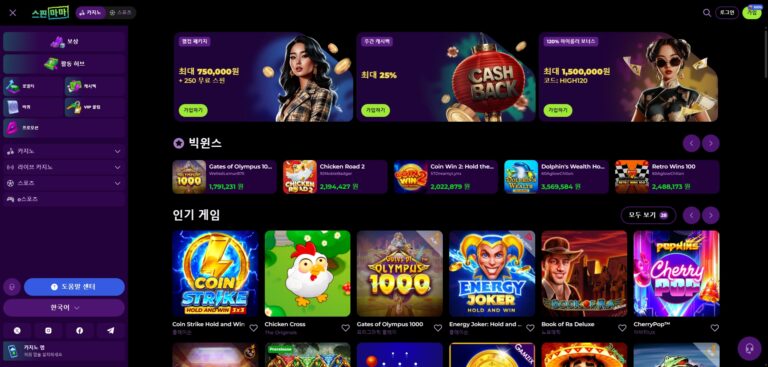The image size is (768, 367).
Task: Open the promotions lips icon
Action: pos(12,127)
